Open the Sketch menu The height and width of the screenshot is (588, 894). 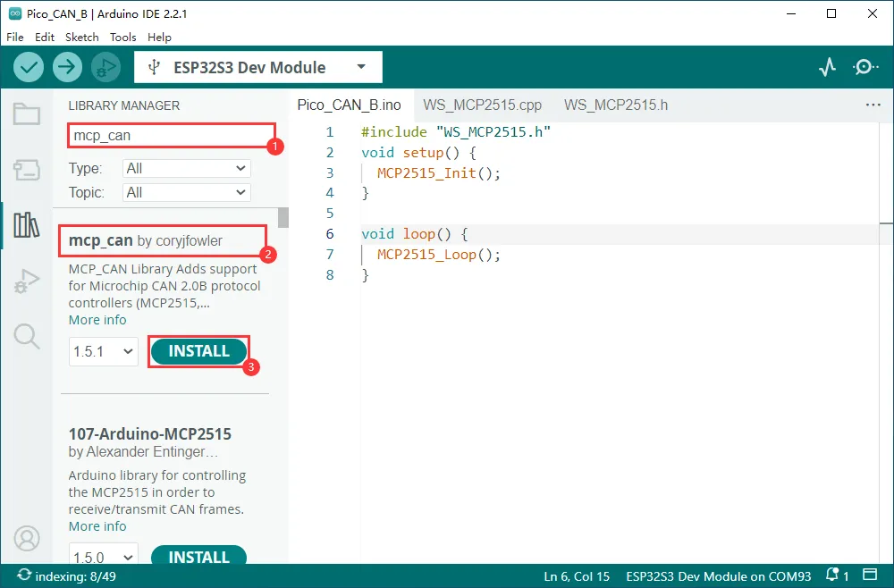[x=81, y=37]
